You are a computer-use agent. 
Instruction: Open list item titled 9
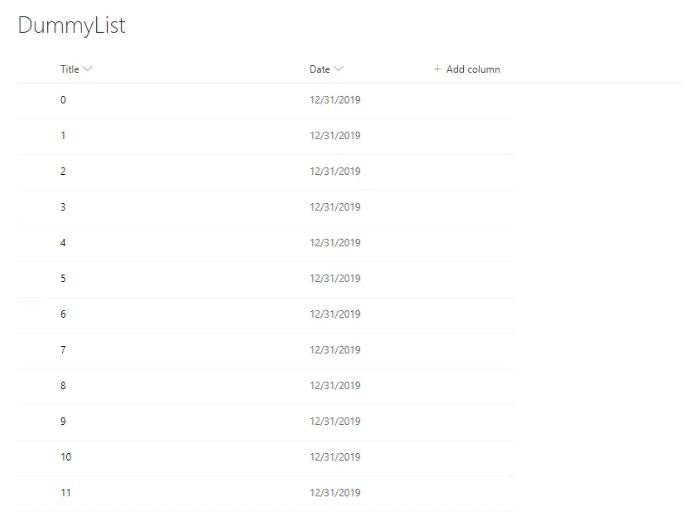click(x=63, y=421)
